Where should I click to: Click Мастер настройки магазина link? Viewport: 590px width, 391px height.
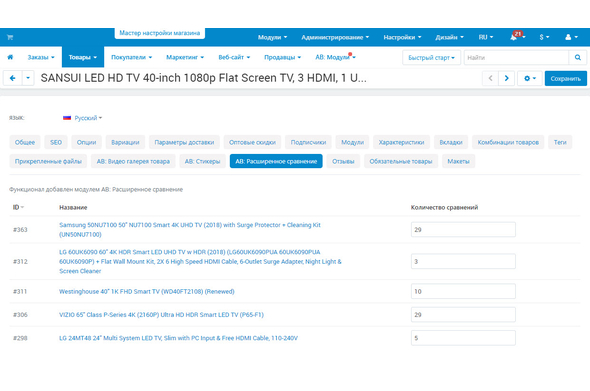click(160, 33)
